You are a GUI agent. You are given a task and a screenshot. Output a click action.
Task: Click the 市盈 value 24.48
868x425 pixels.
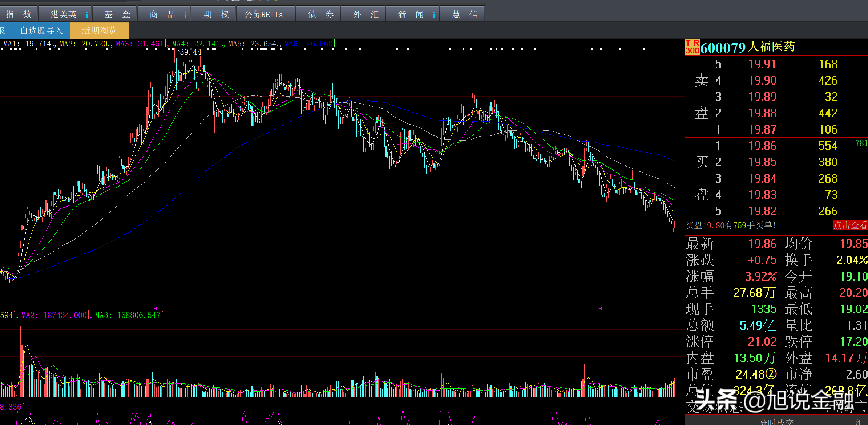pyautogui.click(x=756, y=374)
